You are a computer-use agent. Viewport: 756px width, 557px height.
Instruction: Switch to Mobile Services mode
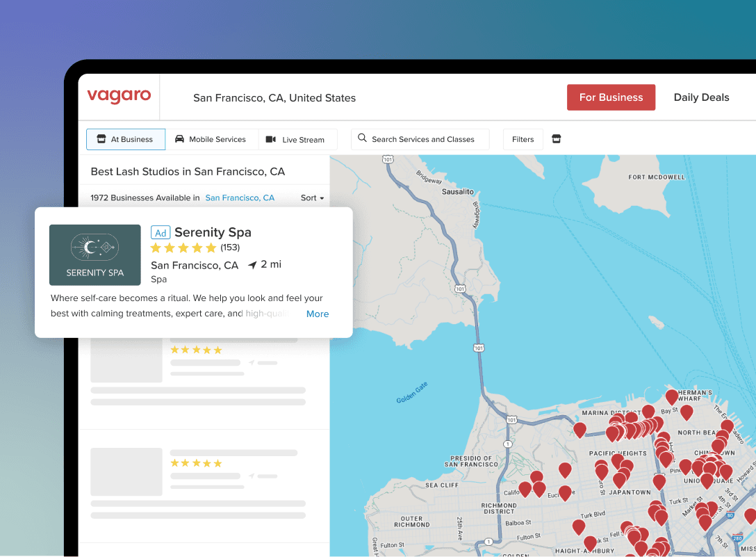pos(211,139)
